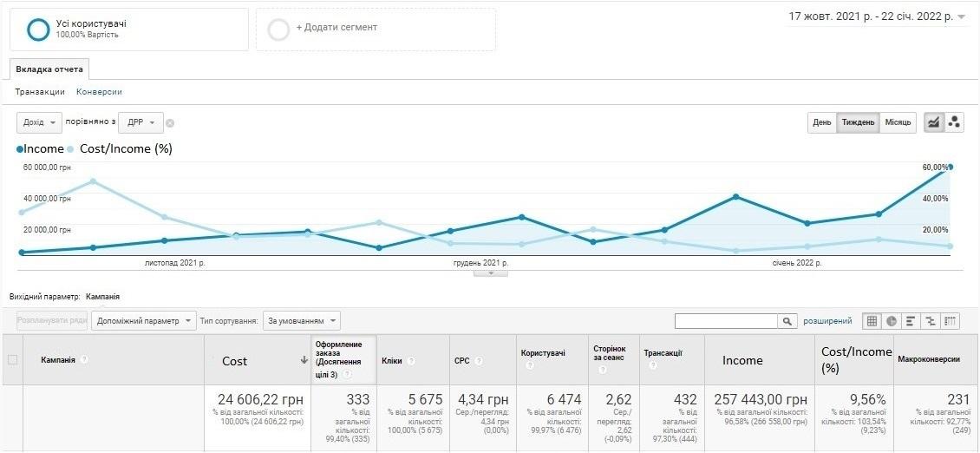
Task: Click the Розпланувати ряди button
Action: [x=53, y=320]
